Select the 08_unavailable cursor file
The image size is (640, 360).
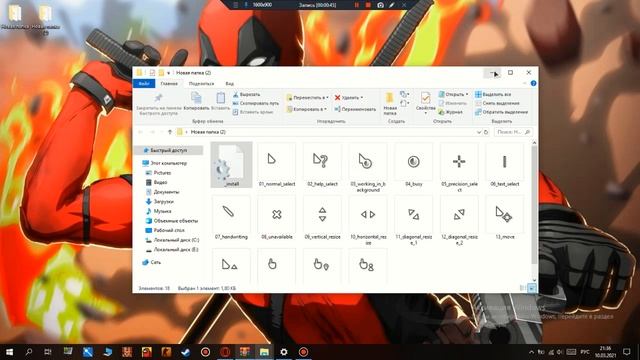tap(277, 218)
